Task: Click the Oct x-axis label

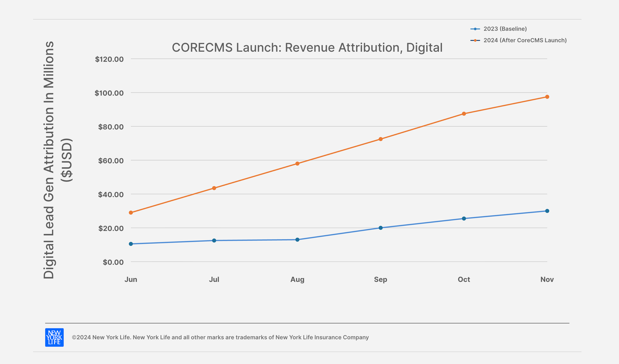Action: click(x=464, y=279)
